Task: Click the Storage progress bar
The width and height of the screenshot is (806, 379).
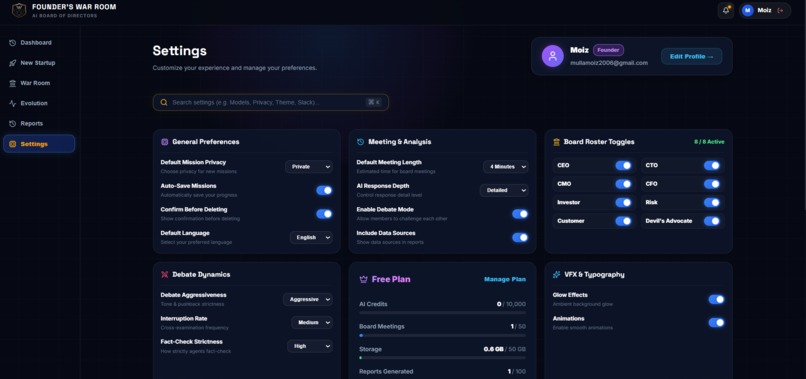Action: pyautogui.click(x=442, y=357)
